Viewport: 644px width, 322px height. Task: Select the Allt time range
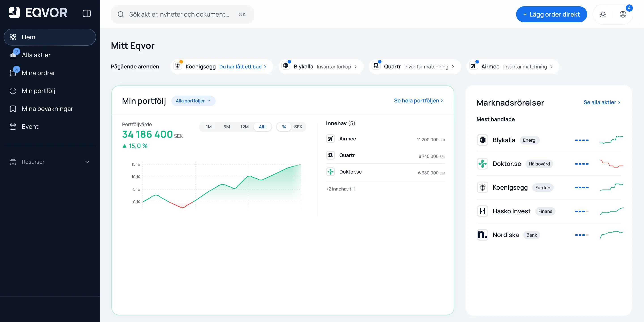[262, 127]
